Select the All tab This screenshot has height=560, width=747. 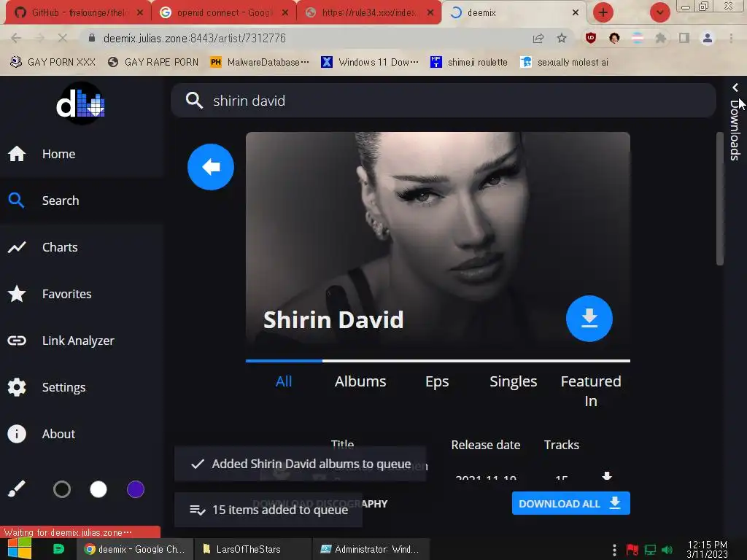pos(284,381)
